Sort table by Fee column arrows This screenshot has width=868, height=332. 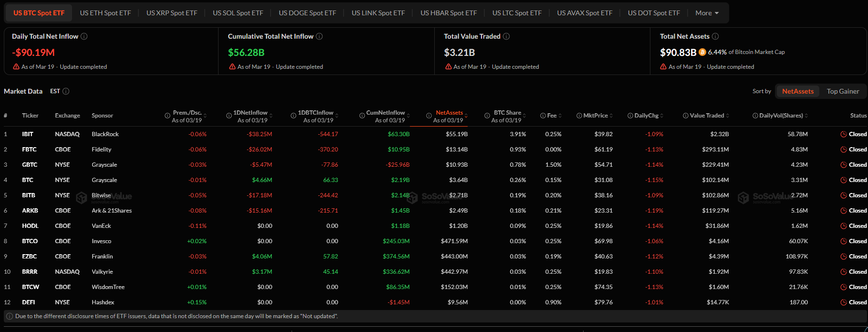point(560,116)
